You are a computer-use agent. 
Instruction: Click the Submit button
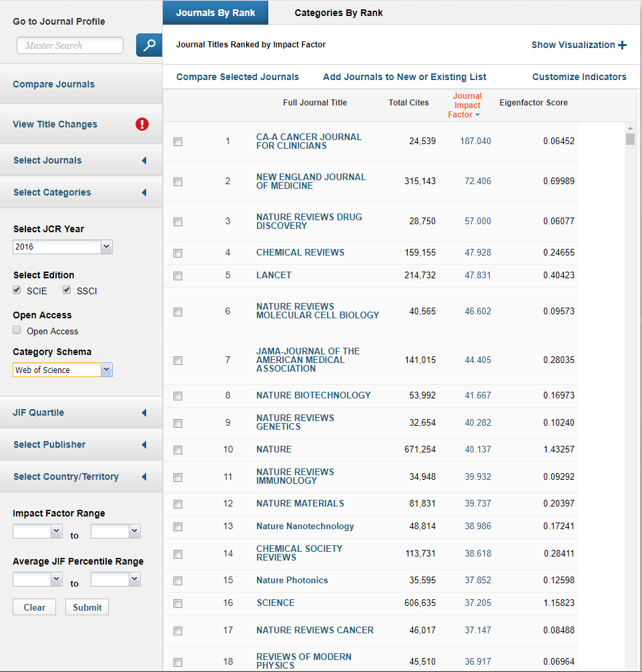(x=87, y=607)
